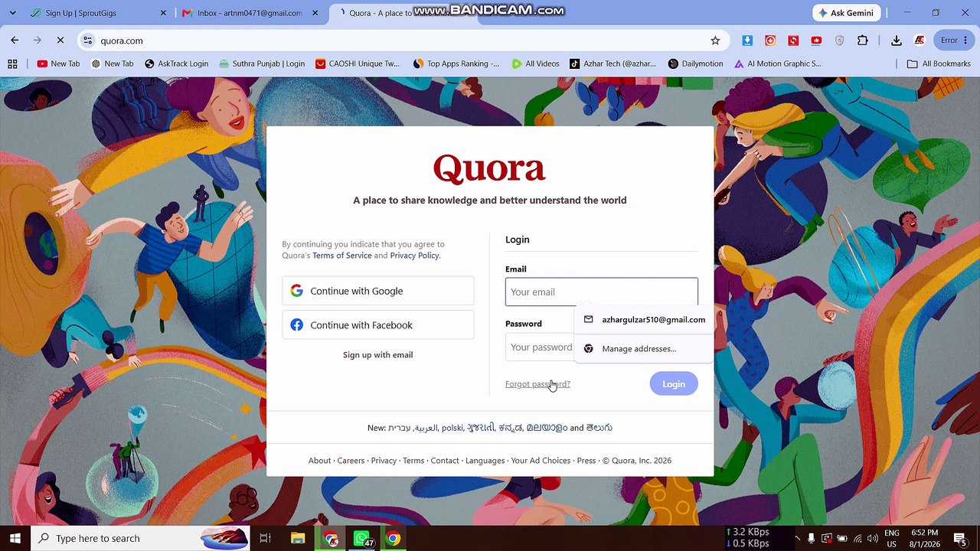
Task: Bookmark this page with the star icon
Action: pos(715,41)
